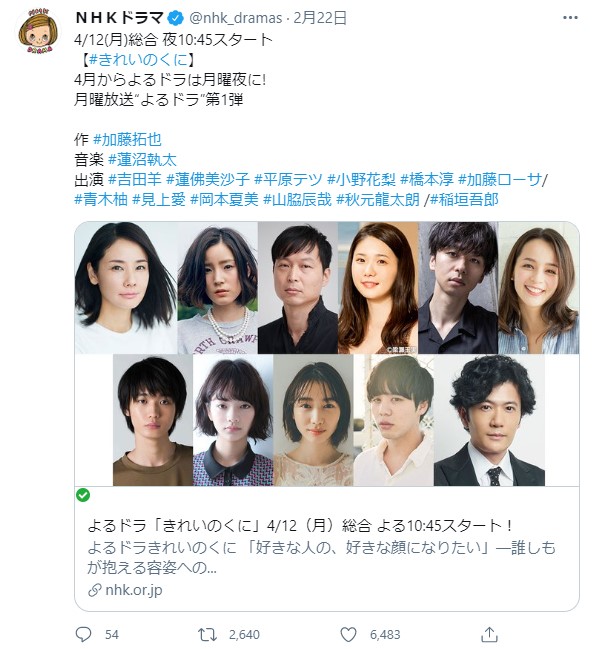Click the retweet arrows icon
Screen dimensions: 596x649
coord(207,634)
